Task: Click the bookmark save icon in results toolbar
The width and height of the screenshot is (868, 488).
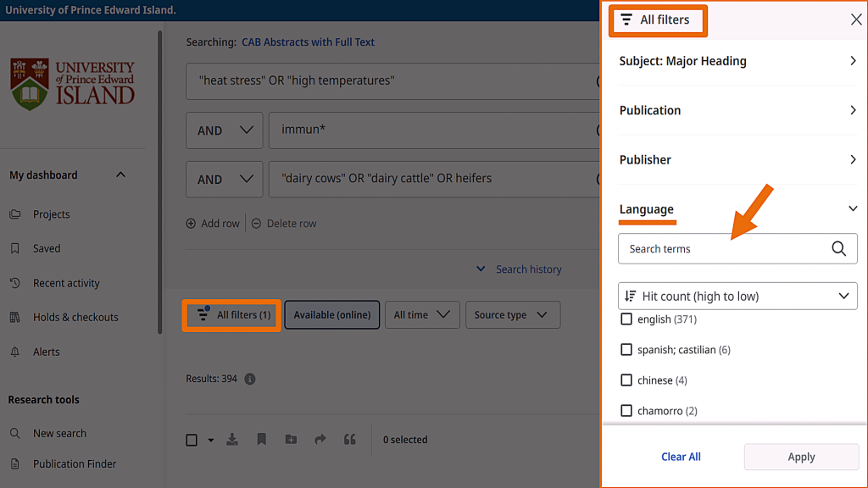Action: (x=262, y=440)
